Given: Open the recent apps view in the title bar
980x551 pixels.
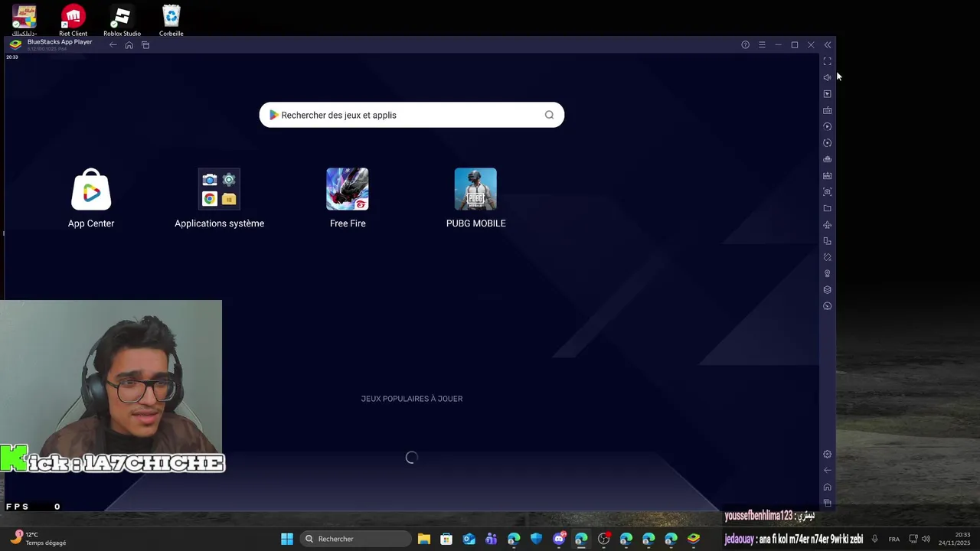Looking at the screenshot, I should point(145,45).
